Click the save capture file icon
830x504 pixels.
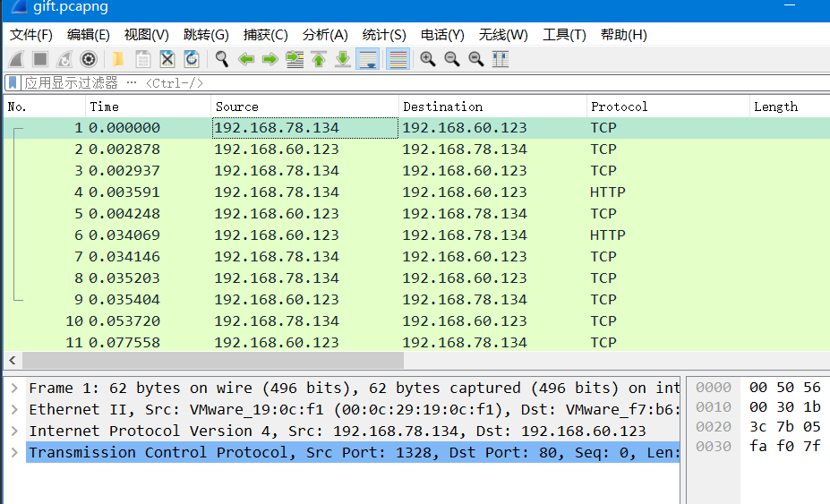[x=143, y=59]
